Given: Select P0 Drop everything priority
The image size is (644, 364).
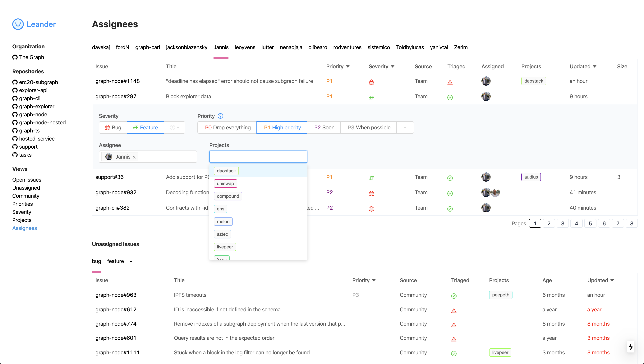Looking at the screenshot, I should pyautogui.click(x=227, y=127).
